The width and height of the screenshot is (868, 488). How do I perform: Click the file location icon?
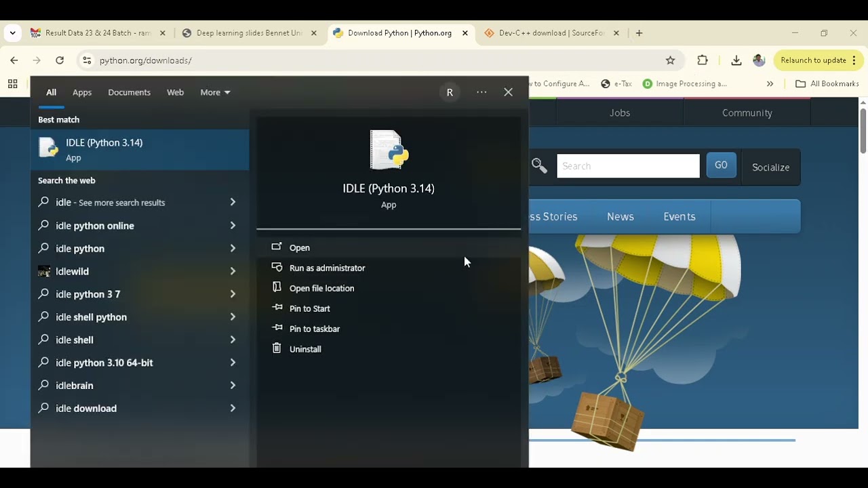pyautogui.click(x=277, y=287)
